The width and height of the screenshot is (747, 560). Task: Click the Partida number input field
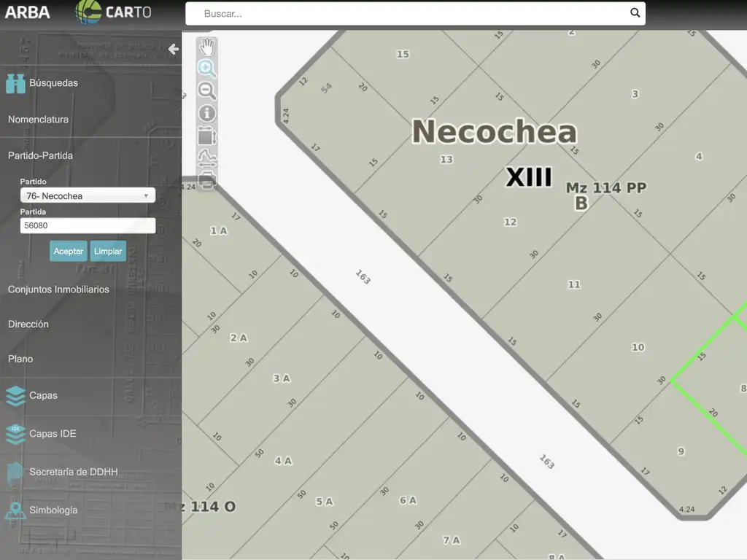(x=88, y=226)
